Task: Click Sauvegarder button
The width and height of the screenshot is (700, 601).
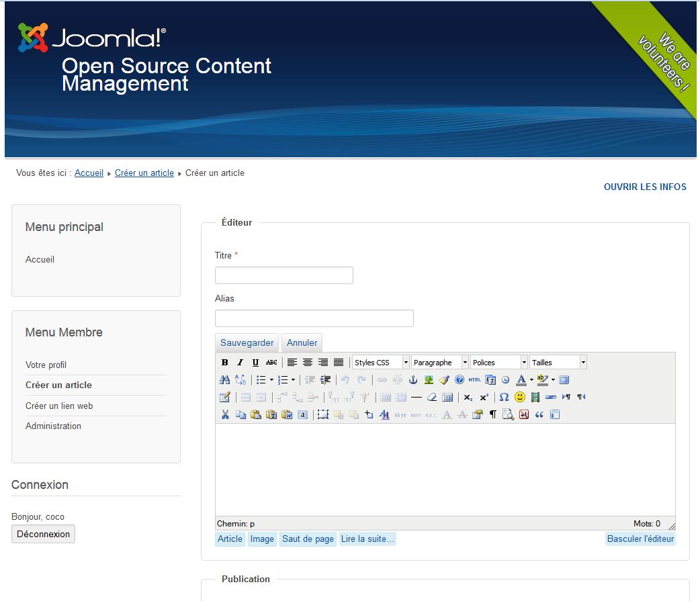Action: click(247, 342)
